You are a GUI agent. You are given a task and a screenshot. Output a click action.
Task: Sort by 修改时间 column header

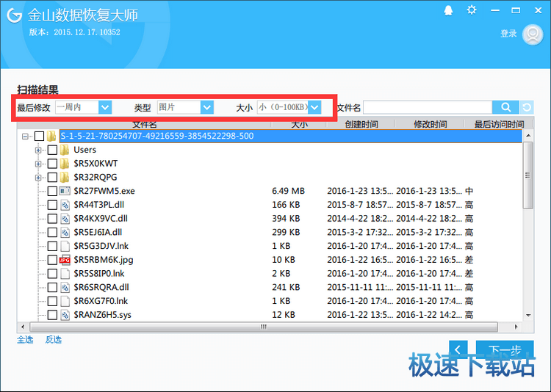[x=430, y=124]
